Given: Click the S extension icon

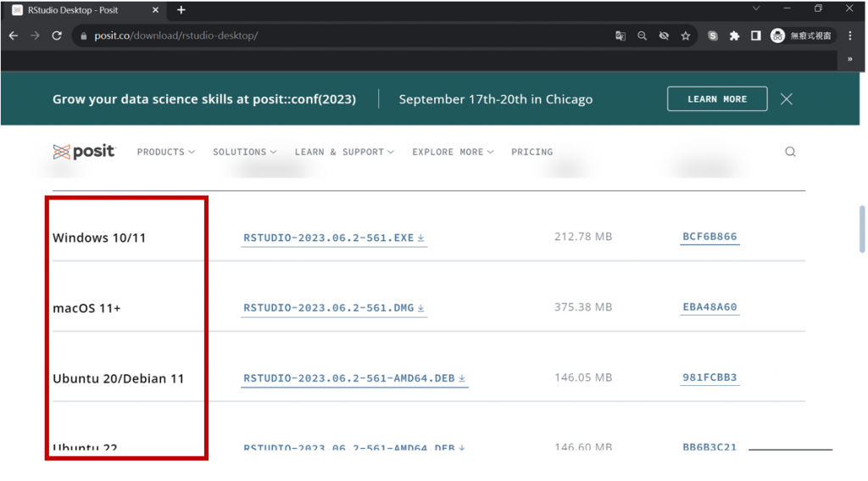Looking at the screenshot, I should [x=712, y=36].
